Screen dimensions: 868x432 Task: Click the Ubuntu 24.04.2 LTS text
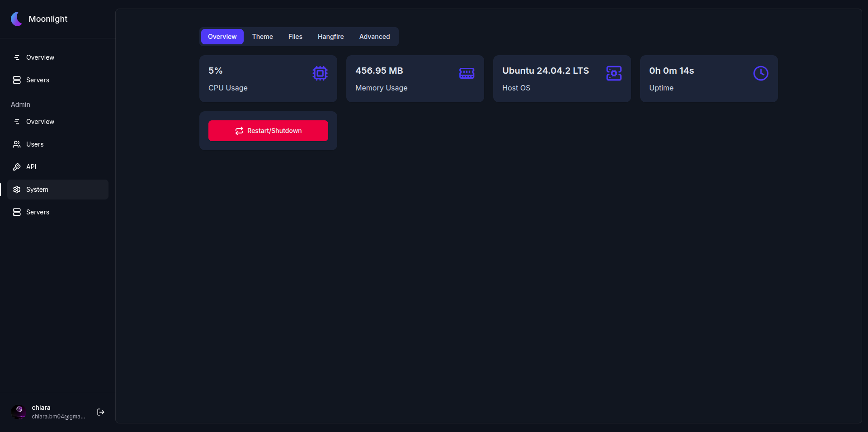pos(546,71)
